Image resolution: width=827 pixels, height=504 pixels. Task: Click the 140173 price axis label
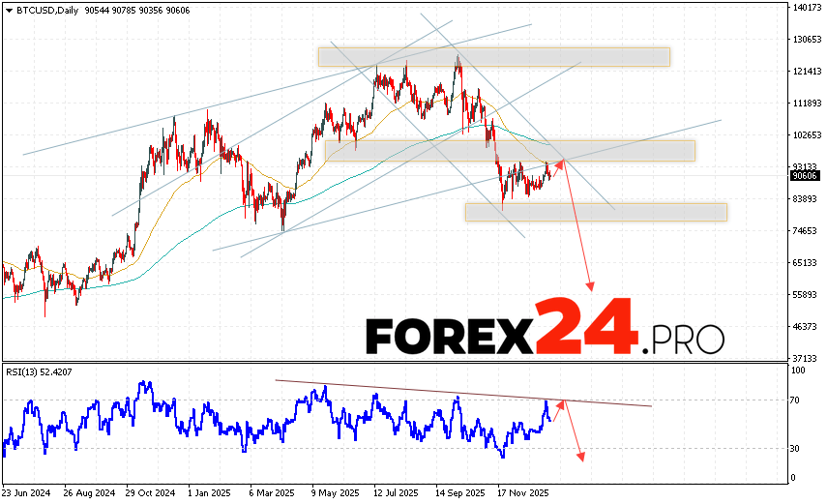coord(807,8)
